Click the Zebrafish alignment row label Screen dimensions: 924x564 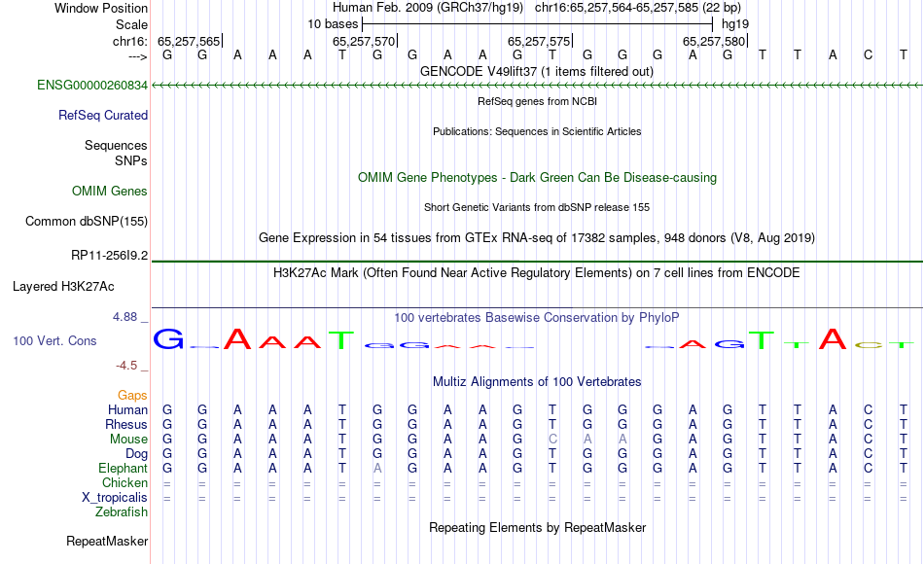(122, 511)
